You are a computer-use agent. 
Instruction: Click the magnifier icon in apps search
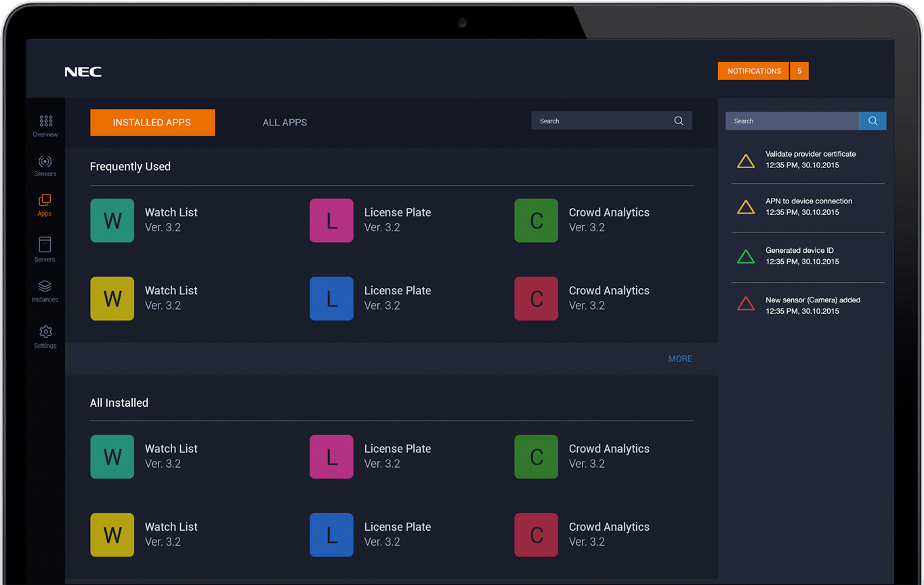678,121
